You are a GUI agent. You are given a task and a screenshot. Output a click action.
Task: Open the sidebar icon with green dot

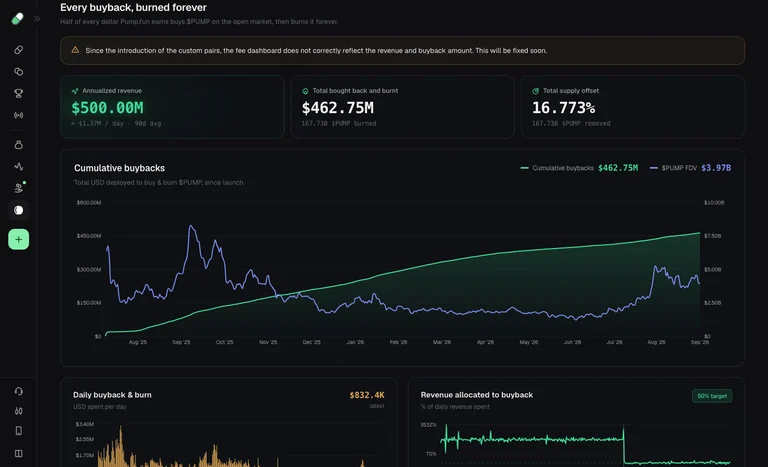19,188
